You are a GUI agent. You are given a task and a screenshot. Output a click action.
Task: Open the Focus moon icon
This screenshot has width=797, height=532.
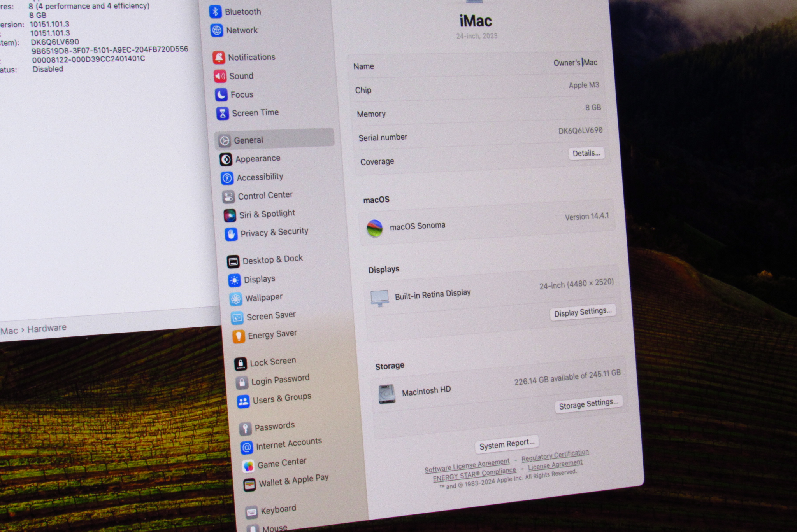[221, 94]
